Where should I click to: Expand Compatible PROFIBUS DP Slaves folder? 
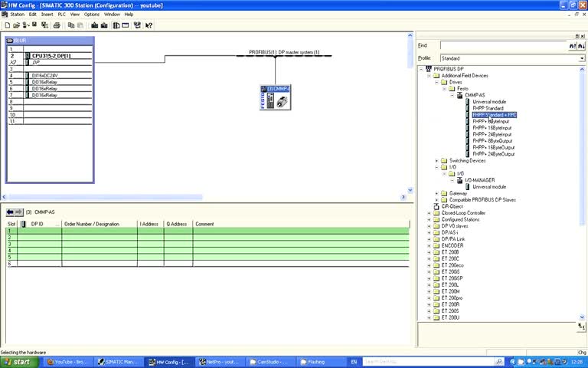436,200
